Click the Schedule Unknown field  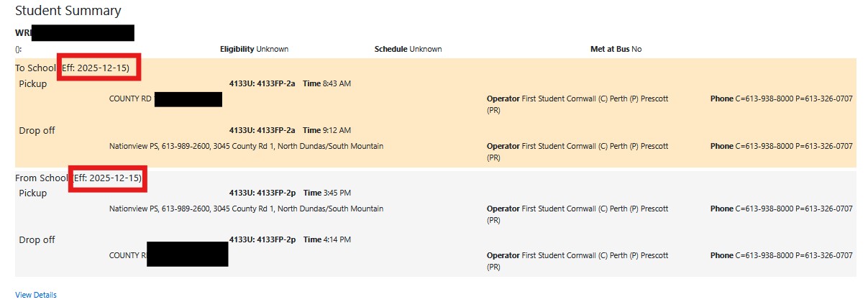click(x=408, y=49)
